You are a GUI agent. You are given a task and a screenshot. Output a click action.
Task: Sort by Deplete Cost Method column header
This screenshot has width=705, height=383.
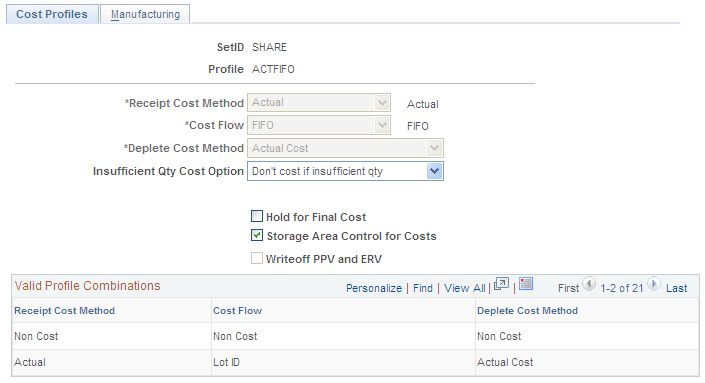tap(527, 311)
